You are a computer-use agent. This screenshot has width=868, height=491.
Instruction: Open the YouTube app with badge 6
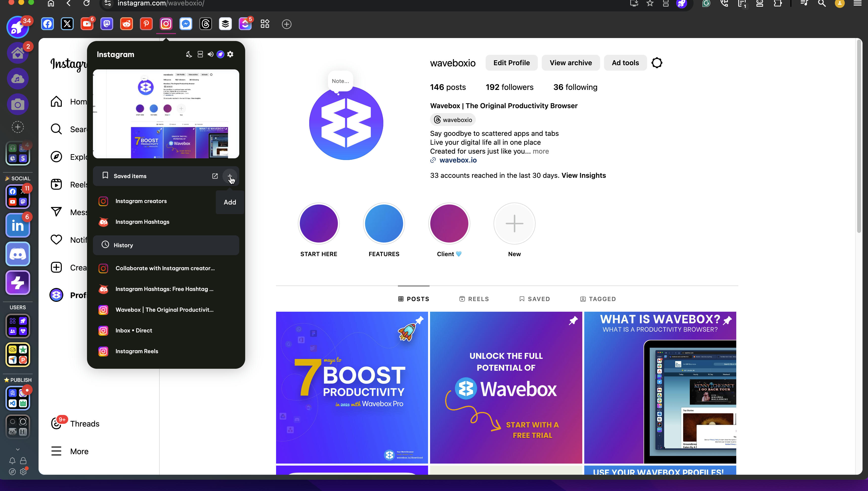[87, 24]
